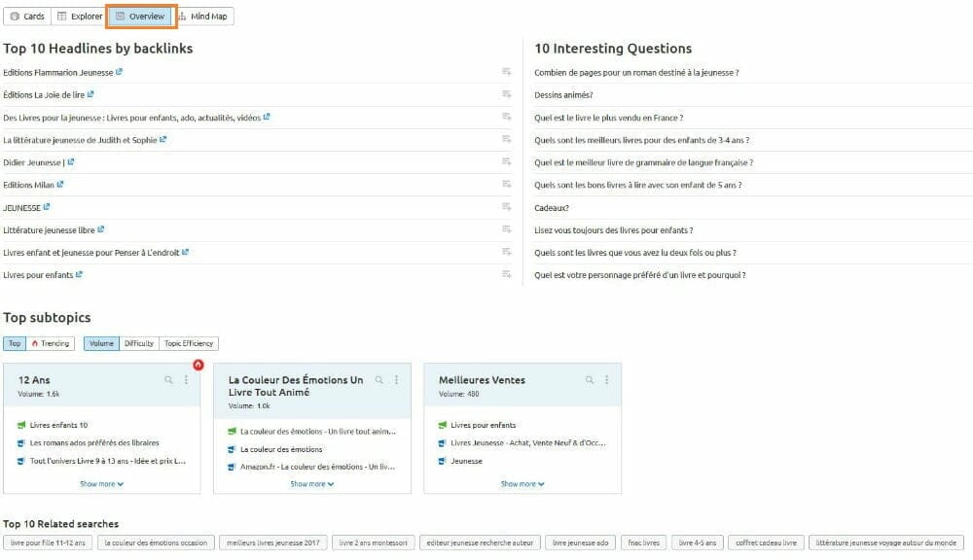
Task: Click the list icon next to Éditions La Joie de lire
Action: pyautogui.click(x=506, y=95)
